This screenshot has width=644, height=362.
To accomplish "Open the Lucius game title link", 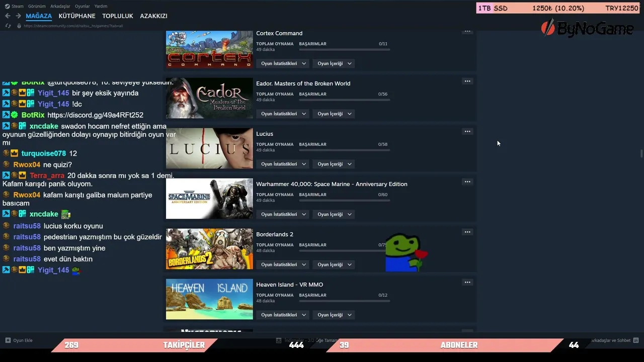I will [x=265, y=134].
